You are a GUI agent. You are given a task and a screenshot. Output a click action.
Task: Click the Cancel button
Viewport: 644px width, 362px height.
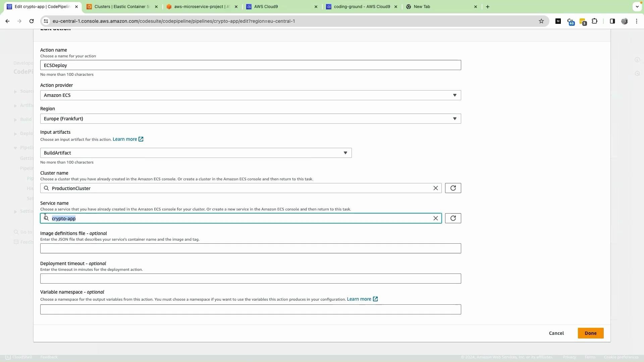[556, 333]
